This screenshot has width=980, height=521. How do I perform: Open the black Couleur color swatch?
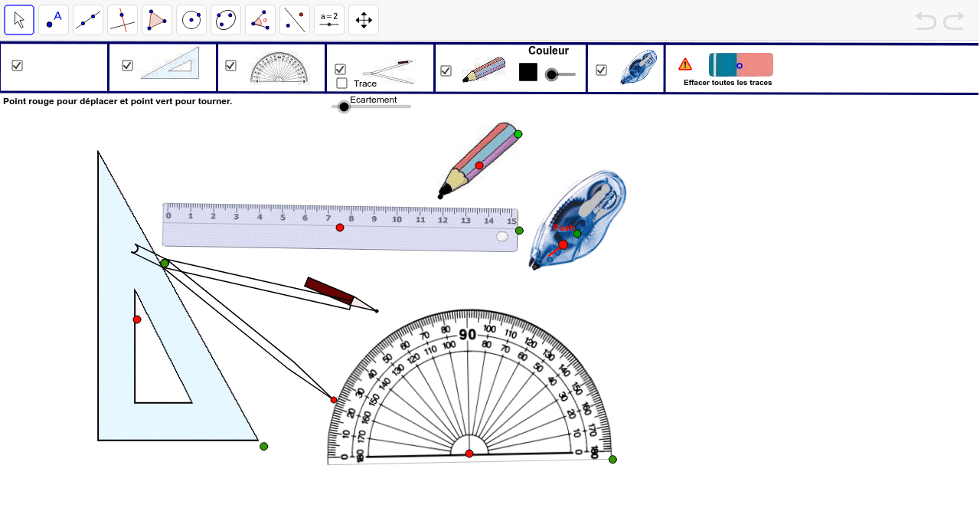528,71
